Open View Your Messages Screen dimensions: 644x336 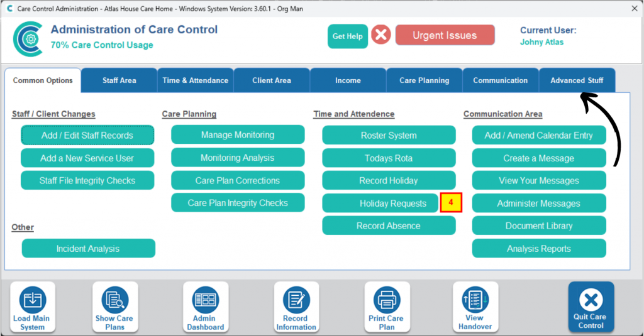[539, 180]
